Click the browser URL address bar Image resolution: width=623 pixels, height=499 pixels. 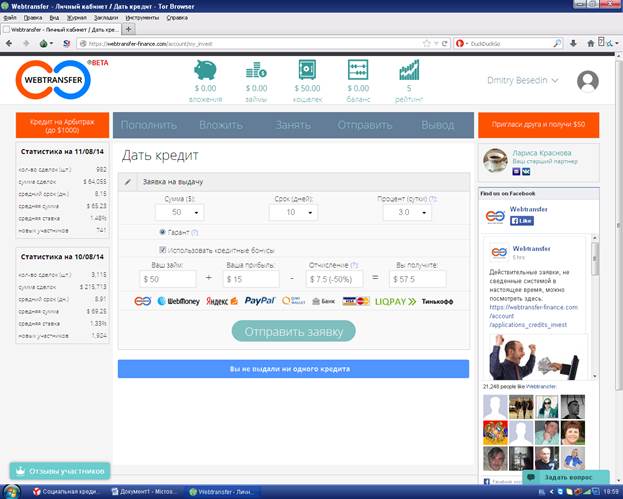[250, 43]
